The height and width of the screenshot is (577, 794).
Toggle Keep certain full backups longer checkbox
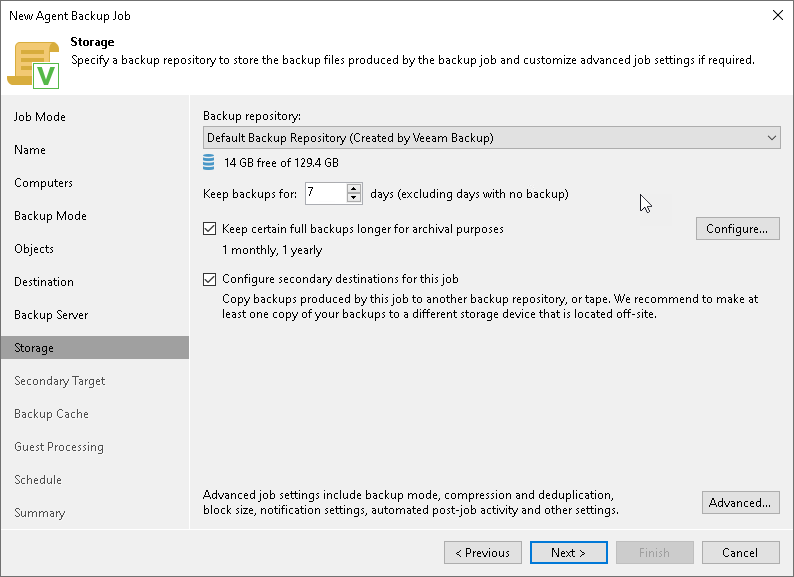[x=209, y=229]
